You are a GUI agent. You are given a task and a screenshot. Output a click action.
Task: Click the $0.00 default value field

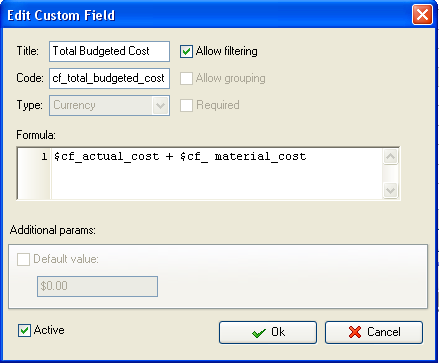pos(97,286)
